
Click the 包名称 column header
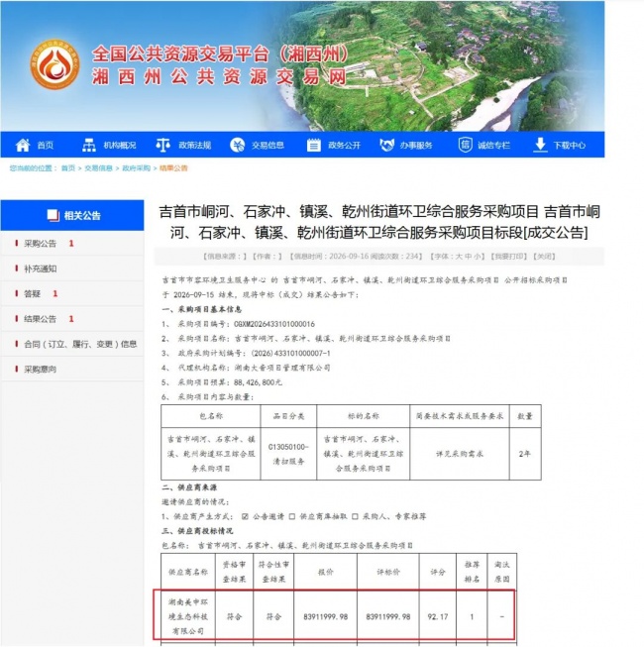click(211, 416)
